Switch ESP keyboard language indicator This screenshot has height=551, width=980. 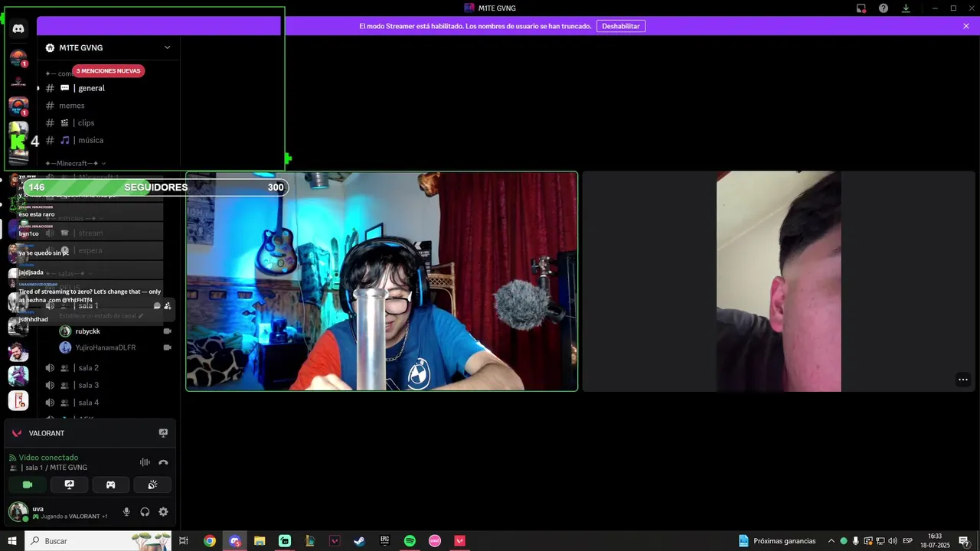[x=908, y=541]
